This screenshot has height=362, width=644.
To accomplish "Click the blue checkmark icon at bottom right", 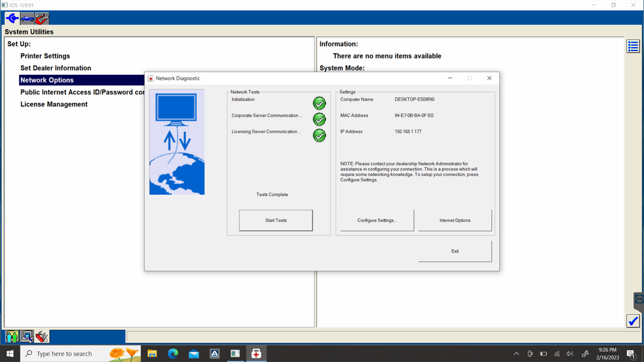I will click(633, 321).
